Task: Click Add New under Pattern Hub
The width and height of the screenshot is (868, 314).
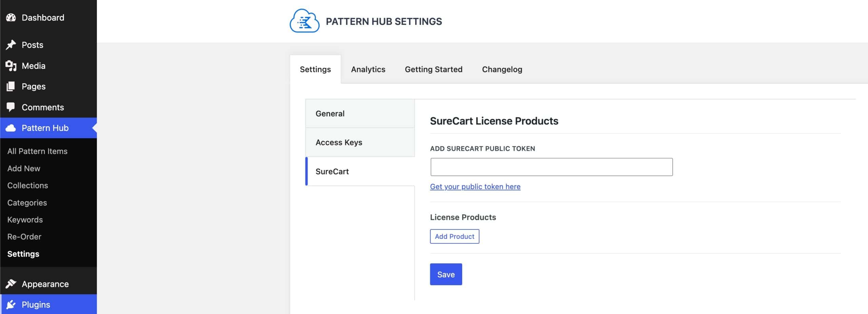Action: pyautogui.click(x=24, y=168)
